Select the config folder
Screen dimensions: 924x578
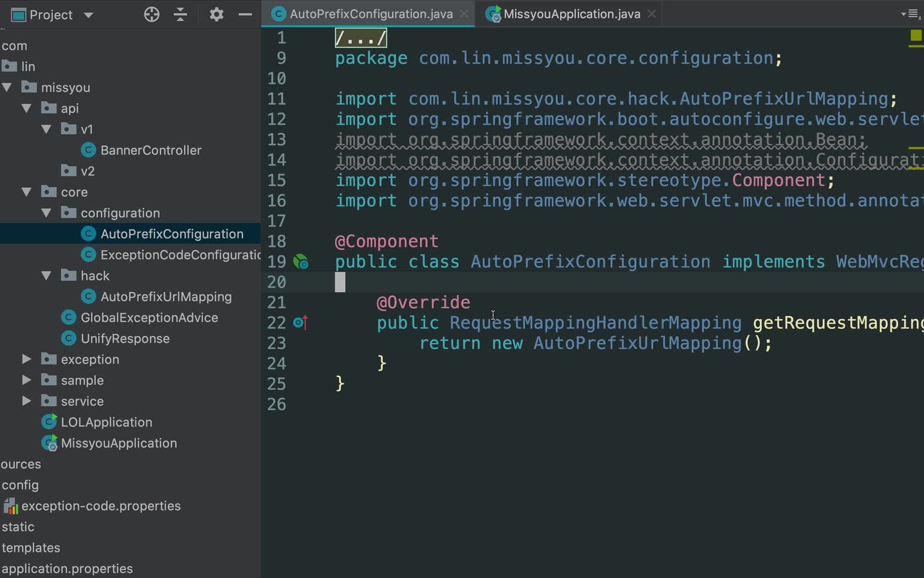[x=20, y=485]
